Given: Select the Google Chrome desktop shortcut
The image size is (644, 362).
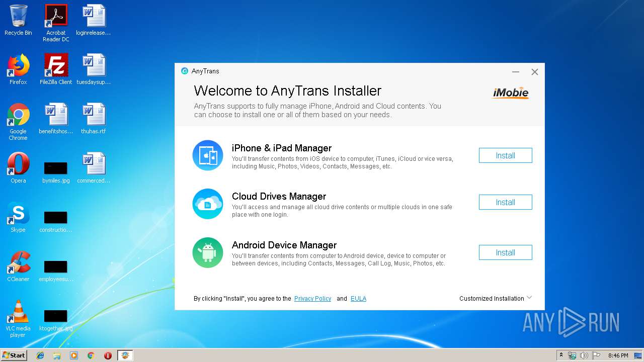Looking at the screenshot, I should [x=18, y=122].
